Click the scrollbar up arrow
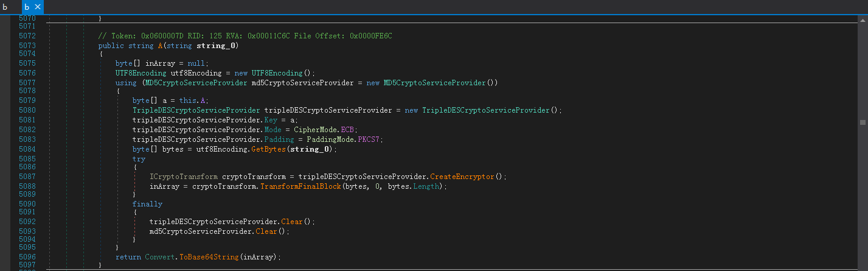 tap(863, 20)
